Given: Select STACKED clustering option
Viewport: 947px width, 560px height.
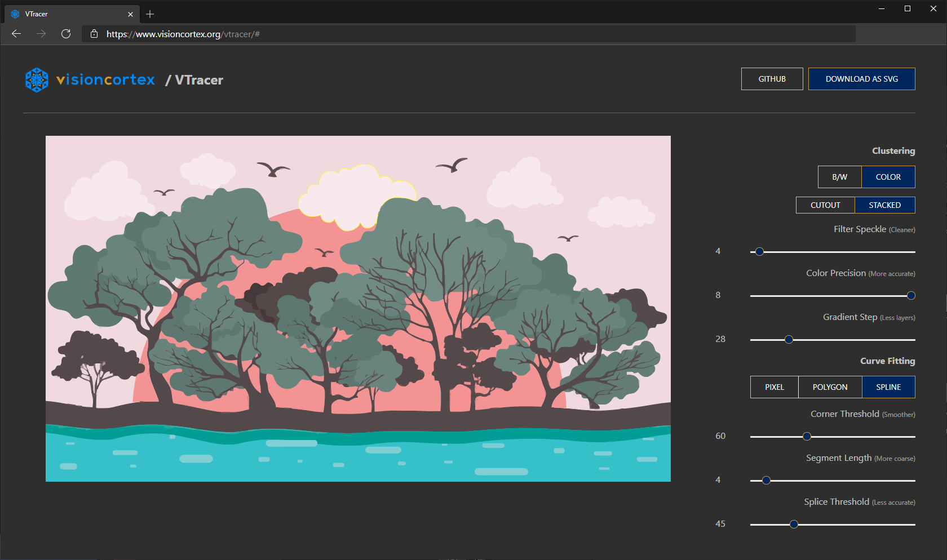Looking at the screenshot, I should [x=884, y=205].
